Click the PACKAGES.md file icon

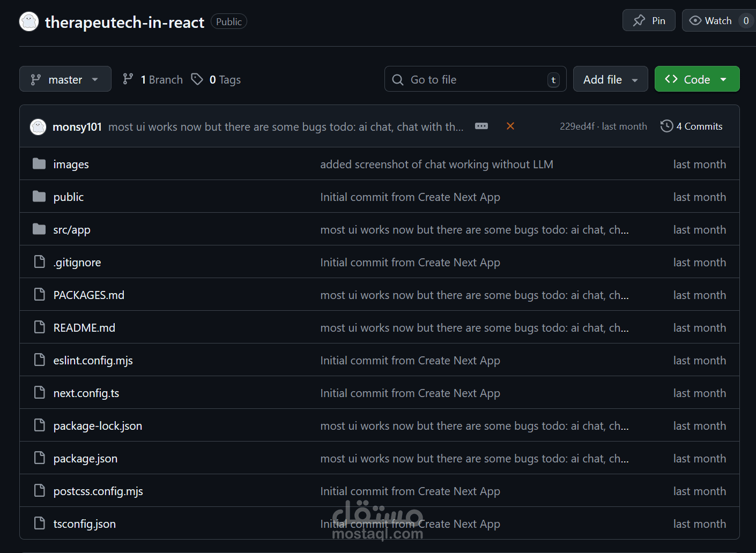[x=39, y=294]
